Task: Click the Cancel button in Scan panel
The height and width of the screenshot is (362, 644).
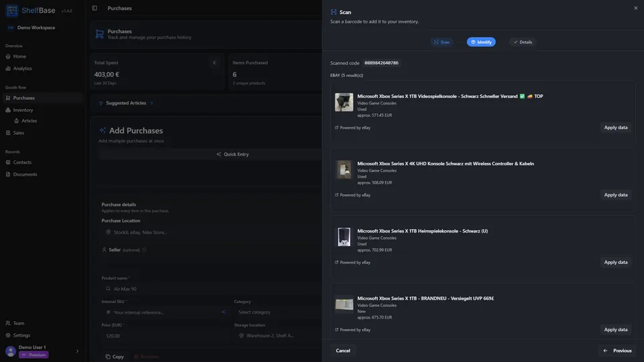Action: click(x=343, y=351)
